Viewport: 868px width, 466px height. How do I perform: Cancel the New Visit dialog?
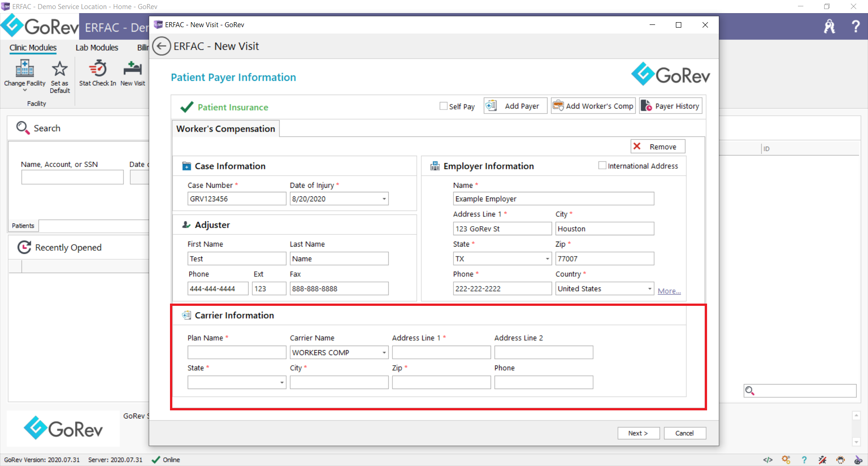point(684,433)
